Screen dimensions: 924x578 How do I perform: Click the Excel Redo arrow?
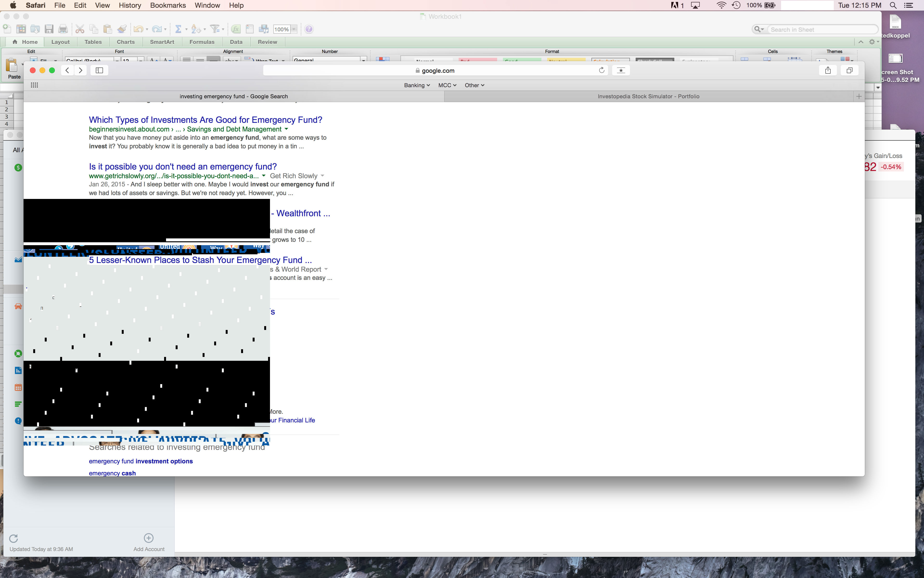[x=157, y=29]
